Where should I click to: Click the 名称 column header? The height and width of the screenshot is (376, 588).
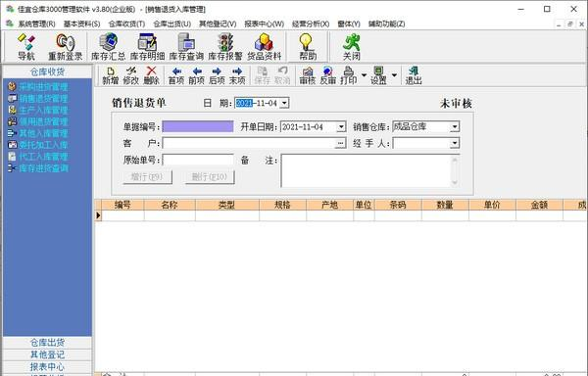point(170,205)
